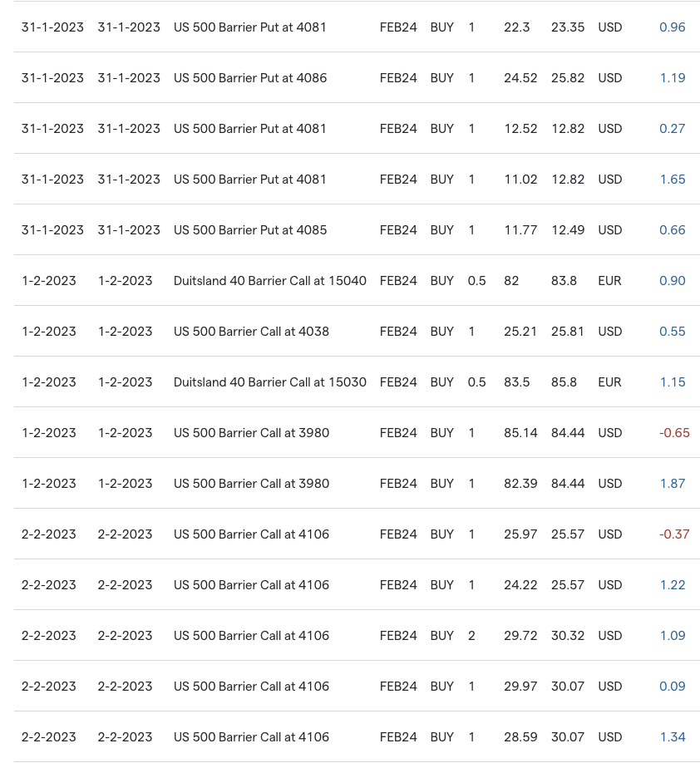Screen dimensions: 700x763
Task: Click the 1.65 profit value
Action: point(672,180)
